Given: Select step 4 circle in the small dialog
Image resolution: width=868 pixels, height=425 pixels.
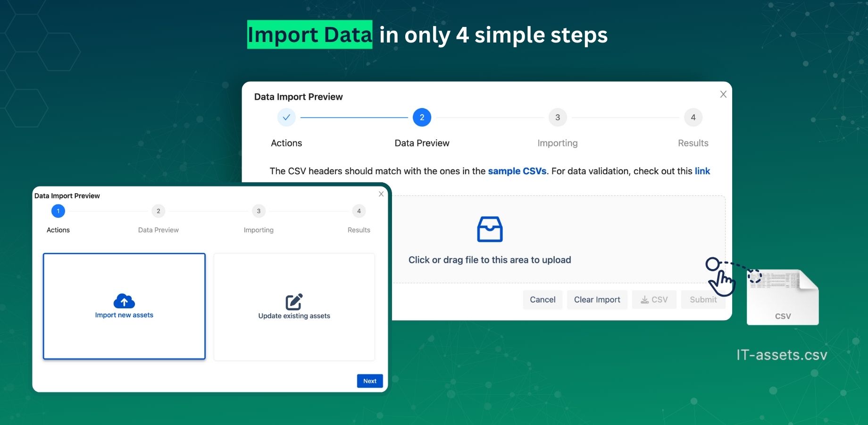Looking at the screenshot, I should (359, 211).
